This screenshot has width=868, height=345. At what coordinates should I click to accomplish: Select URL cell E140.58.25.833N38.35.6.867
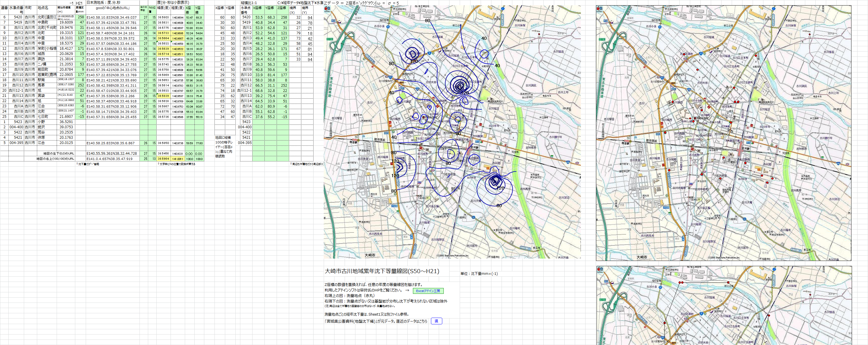(112, 143)
